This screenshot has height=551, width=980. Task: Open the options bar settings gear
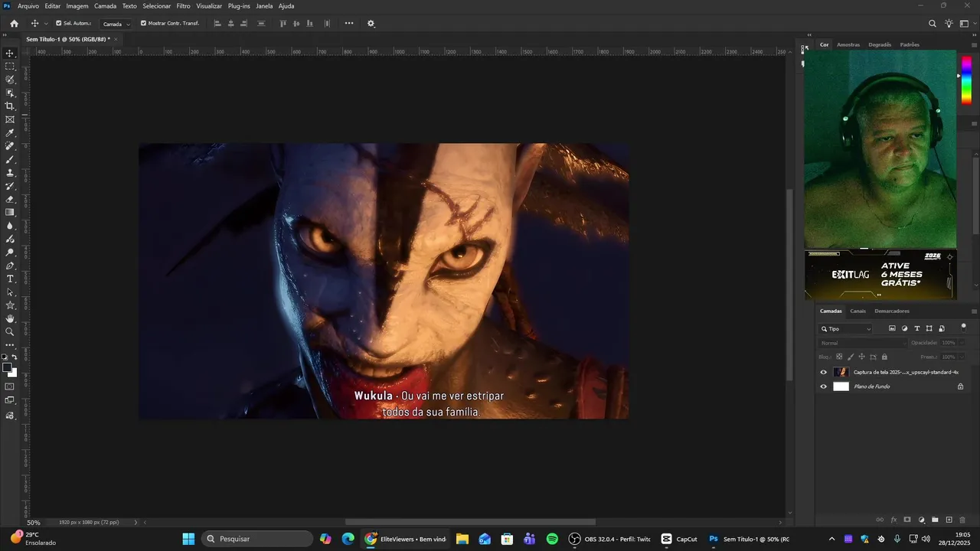371,24
